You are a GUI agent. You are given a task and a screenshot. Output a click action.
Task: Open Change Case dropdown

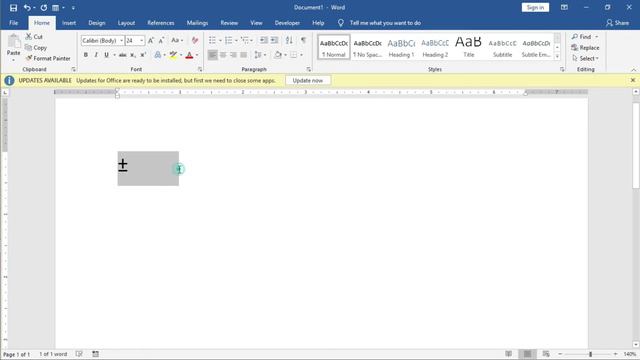click(177, 40)
